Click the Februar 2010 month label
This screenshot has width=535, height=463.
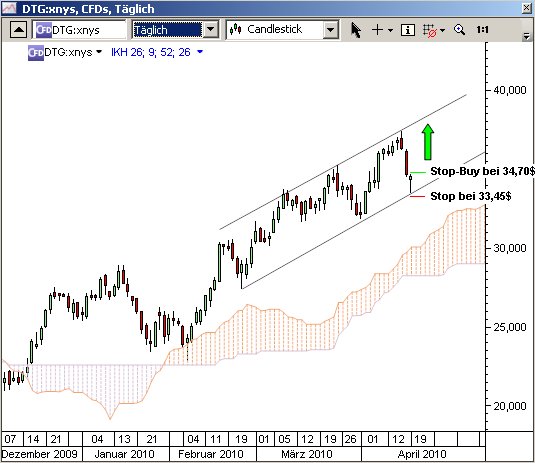211,454
